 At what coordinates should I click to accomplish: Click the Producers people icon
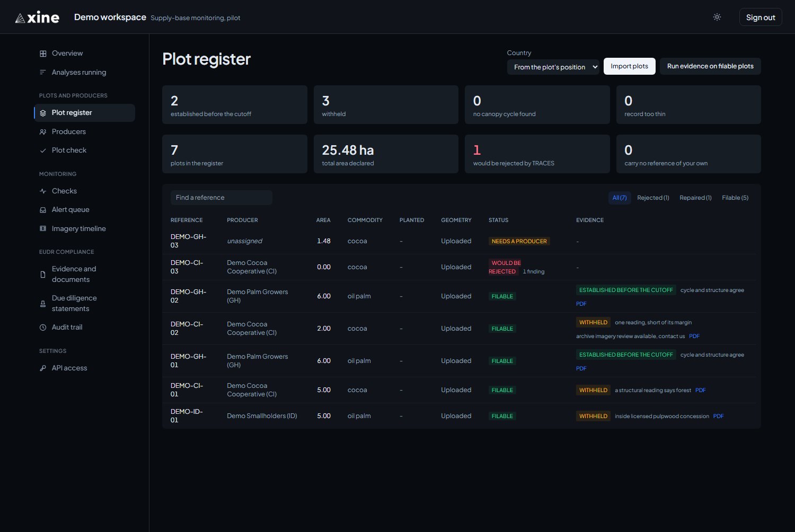tap(43, 132)
